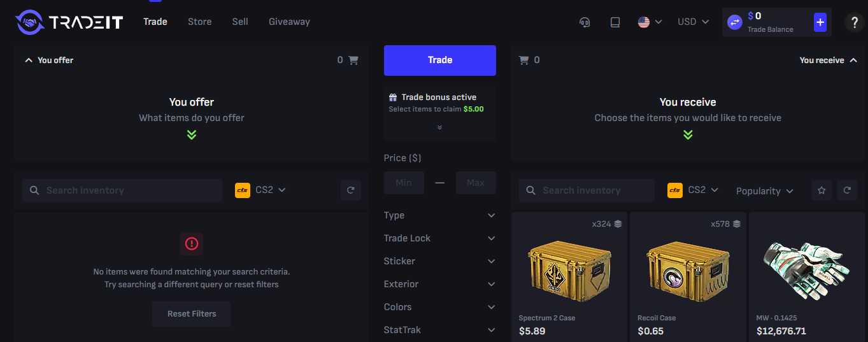Open the Giveaway tab
The width and height of the screenshot is (868, 342).
tap(289, 22)
